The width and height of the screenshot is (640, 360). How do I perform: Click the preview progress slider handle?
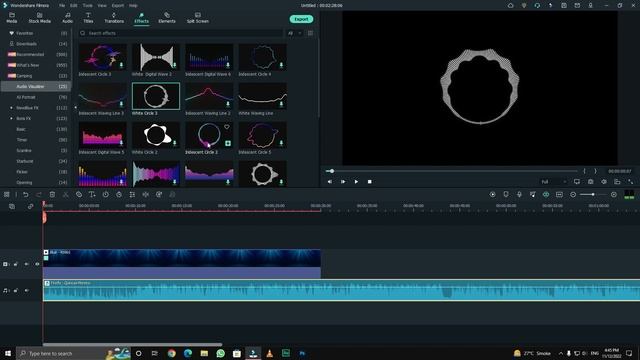pos(332,171)
